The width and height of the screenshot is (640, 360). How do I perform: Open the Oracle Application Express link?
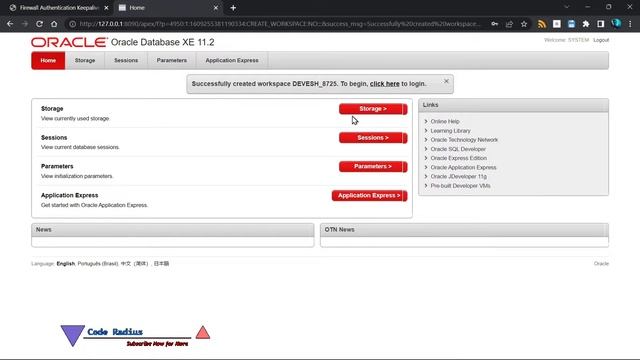click(463, 167)
